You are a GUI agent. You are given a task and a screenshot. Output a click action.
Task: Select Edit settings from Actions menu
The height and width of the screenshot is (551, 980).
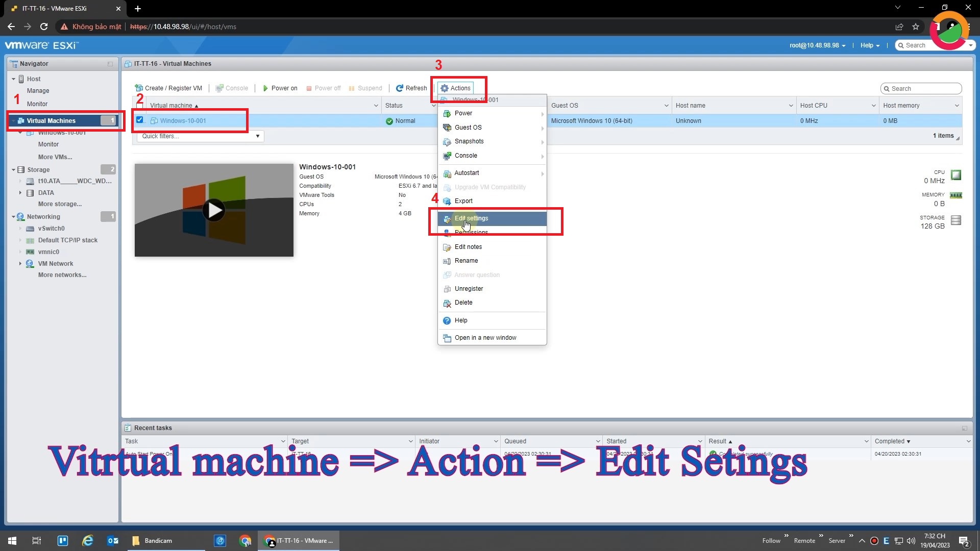click(471, 217)
